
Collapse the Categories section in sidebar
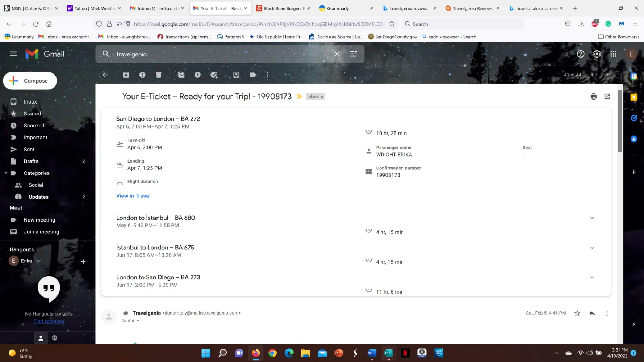click(x=6, y=173)
